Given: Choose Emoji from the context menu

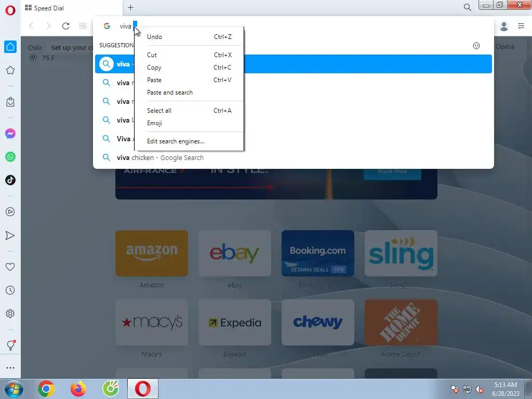Looking at the screenshot, I should [x=189, y=123].
